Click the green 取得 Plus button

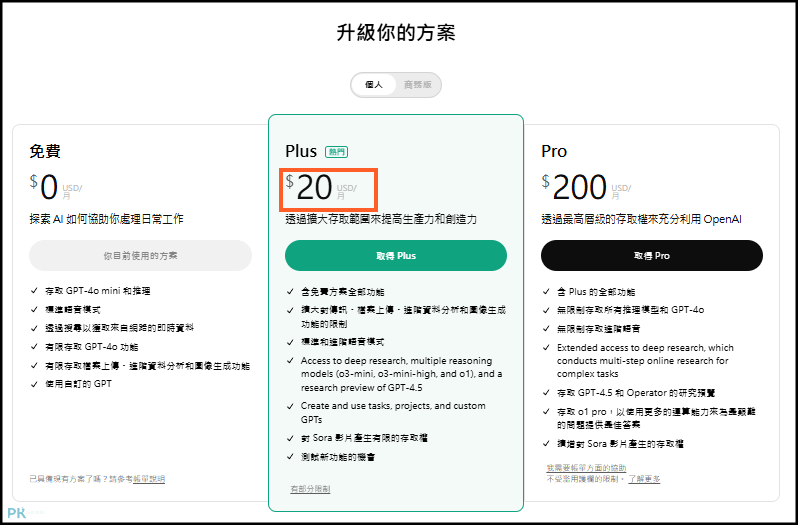[396, 255]
